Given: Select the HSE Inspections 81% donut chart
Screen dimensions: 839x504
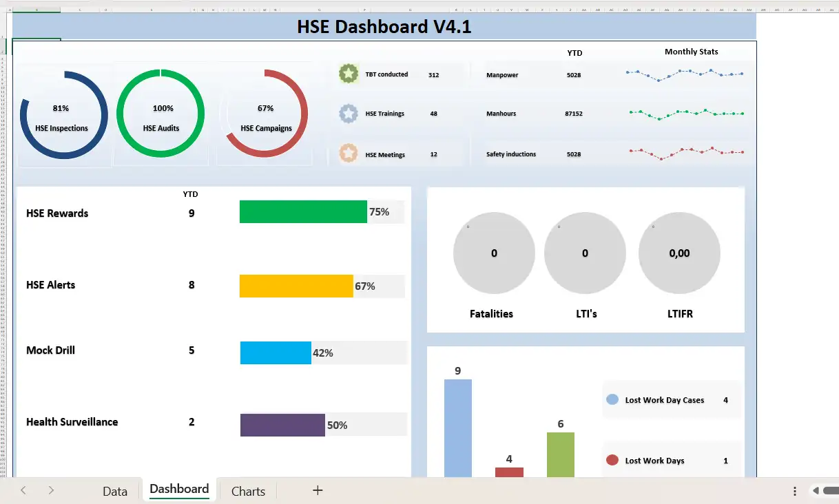Looking at the screenshot, I should tap(63, 115).
